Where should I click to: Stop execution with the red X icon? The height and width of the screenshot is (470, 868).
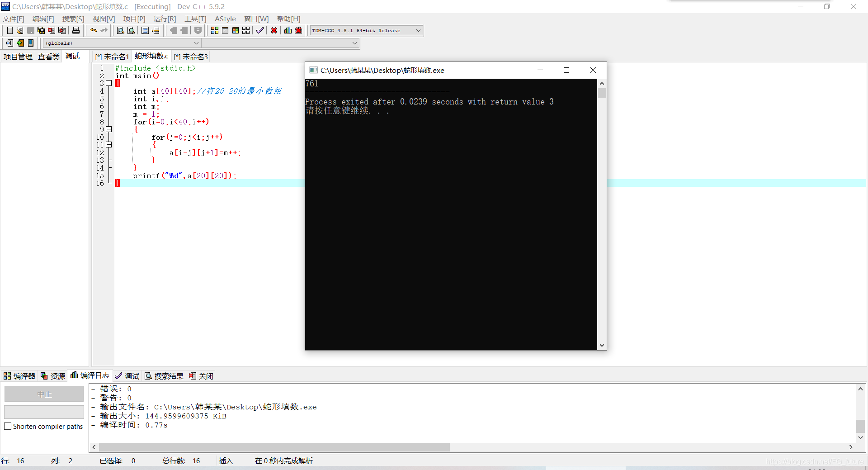274,30
